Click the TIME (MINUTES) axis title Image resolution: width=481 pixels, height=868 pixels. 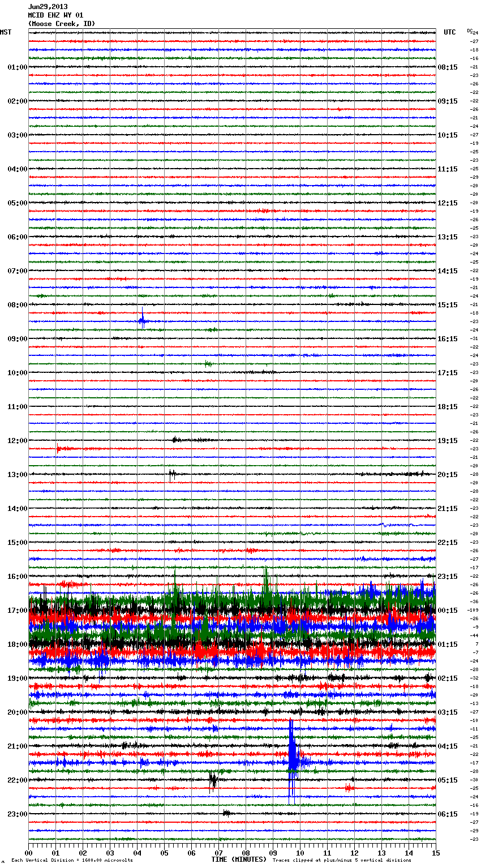[x=239, y=860]
